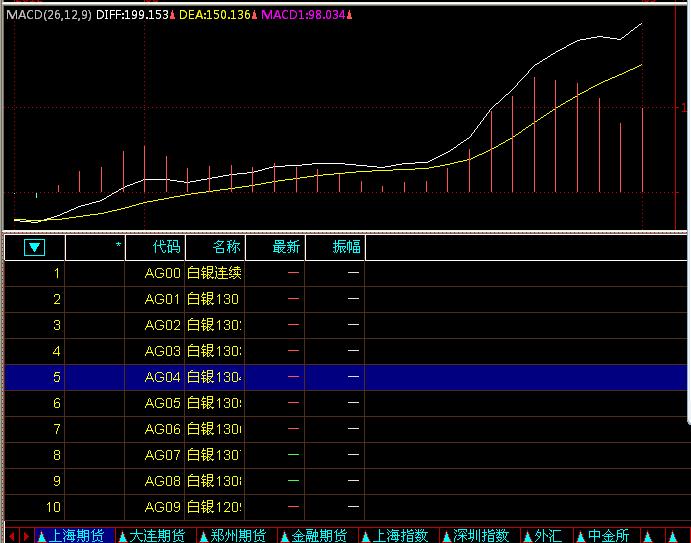Image resolution: width=691 pixels, height=543 pixels.
Task: Click the arrow icon after DIFF value
Action: click(x=172, y=16)
